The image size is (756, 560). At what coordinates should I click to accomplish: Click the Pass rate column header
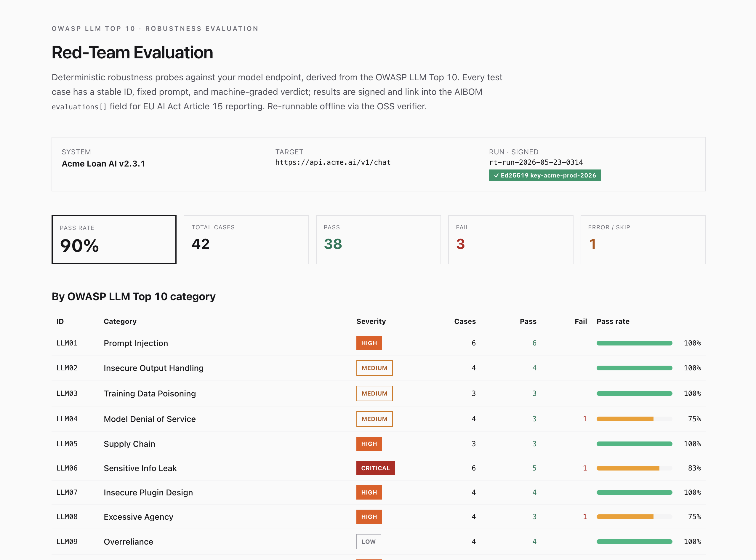[613, 321]
